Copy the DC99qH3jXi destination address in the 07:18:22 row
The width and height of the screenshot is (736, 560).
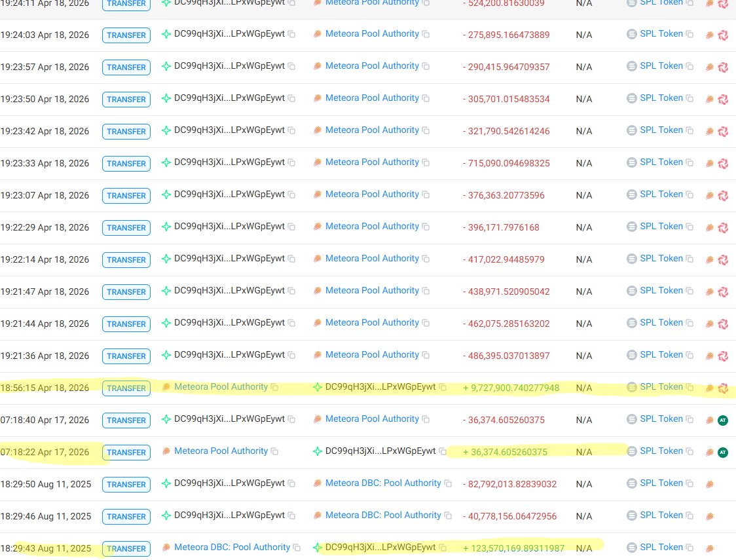coord(443,451)
